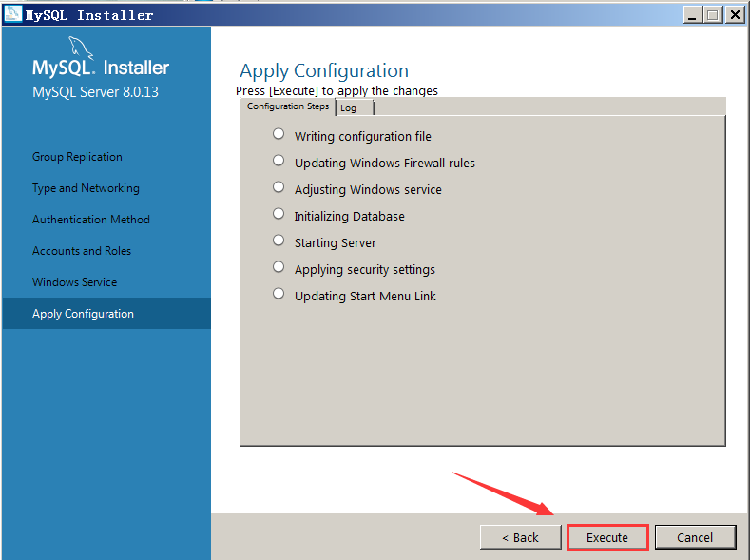The image size is (750, 560).
Task: Select the Configuration Steps tab
Action: [x=288, y=106]
